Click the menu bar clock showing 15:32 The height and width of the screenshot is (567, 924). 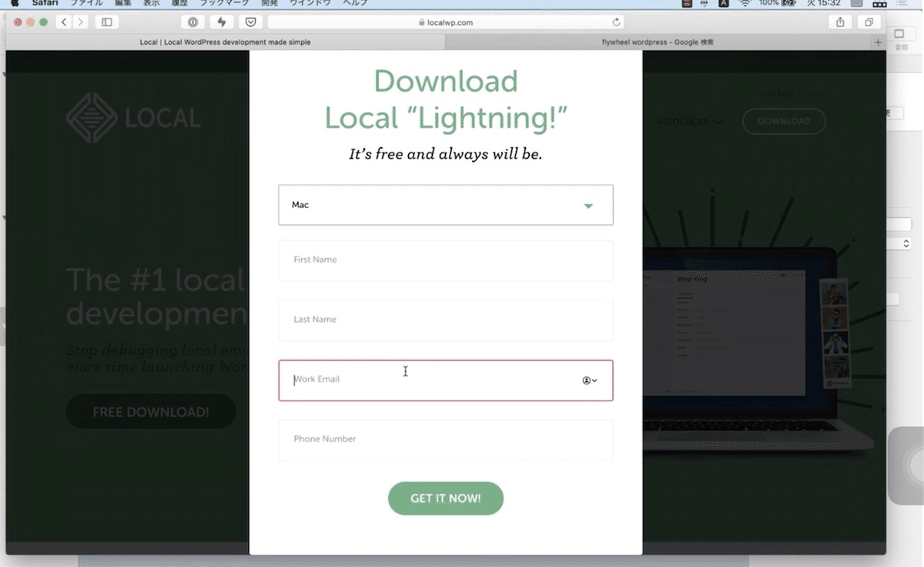825,3
